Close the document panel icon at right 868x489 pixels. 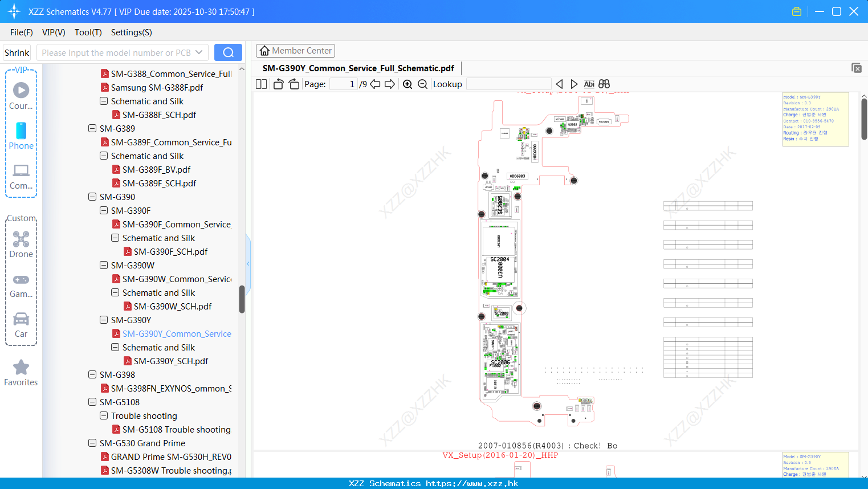click(x=857, y=68)
